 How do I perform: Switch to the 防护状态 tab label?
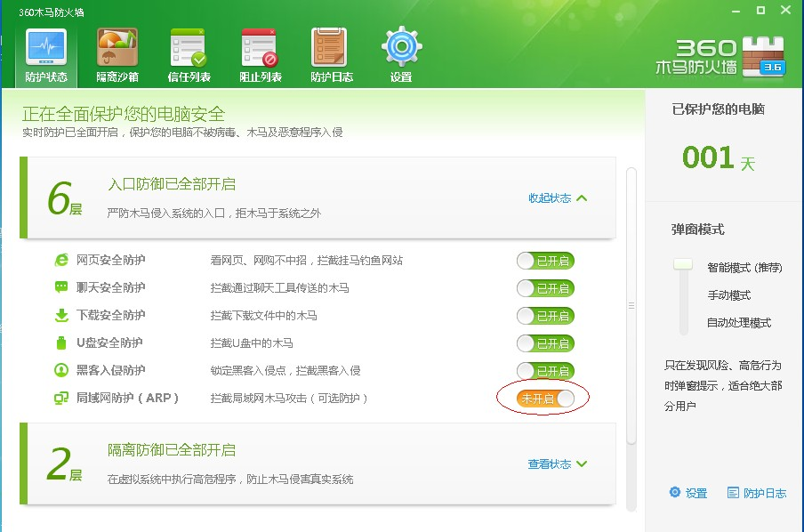(46, 77)
